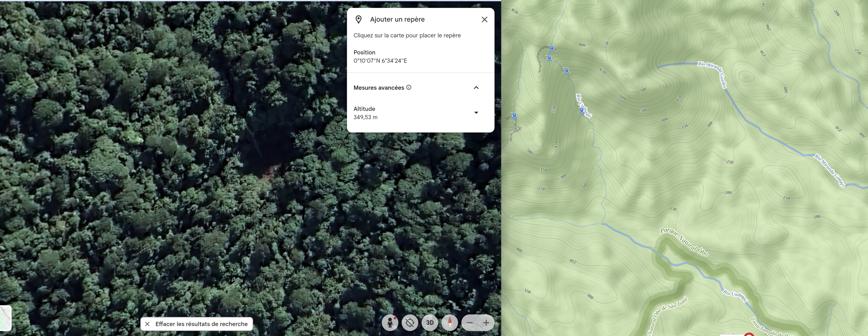Reset orientation using the compass icon
This screenshot has height=336, width=868.
(x=449, y=323)
